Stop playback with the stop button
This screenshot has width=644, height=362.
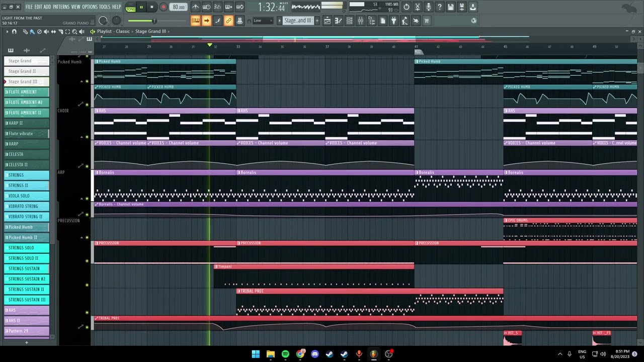152,7
